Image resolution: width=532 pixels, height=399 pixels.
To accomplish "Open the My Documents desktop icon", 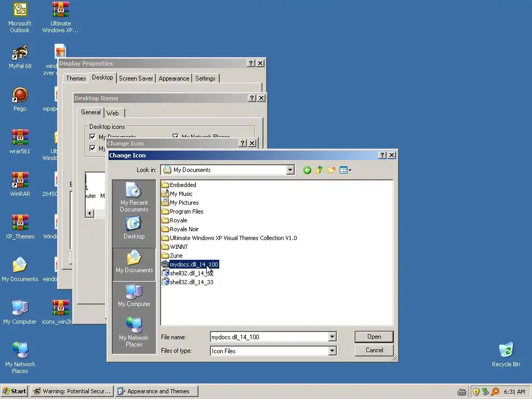I will [20, 270].
